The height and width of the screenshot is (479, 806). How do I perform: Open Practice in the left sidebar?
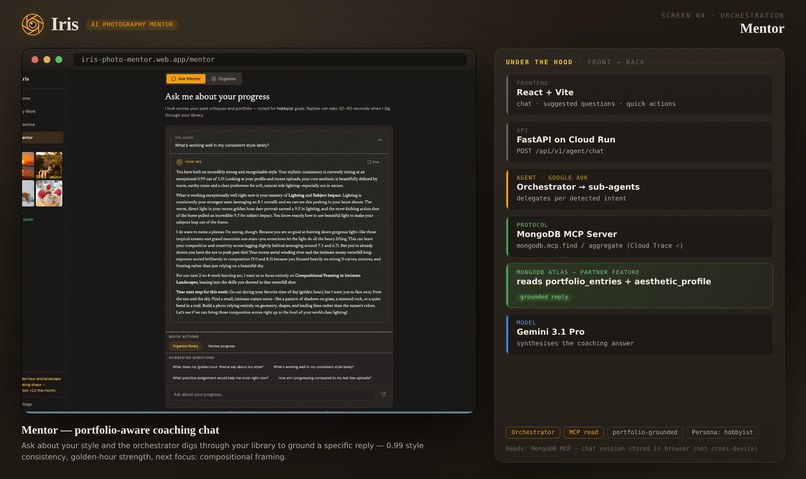pos(29,124)
